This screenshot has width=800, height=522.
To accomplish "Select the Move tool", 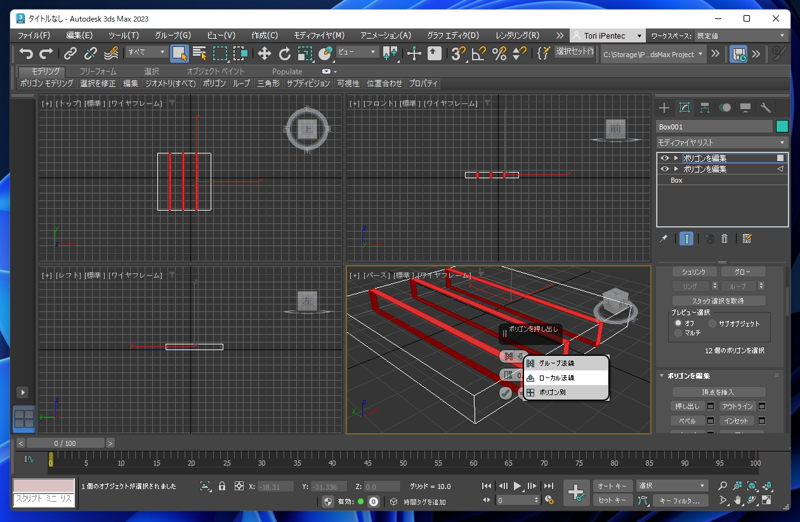I will click(264, 53).
